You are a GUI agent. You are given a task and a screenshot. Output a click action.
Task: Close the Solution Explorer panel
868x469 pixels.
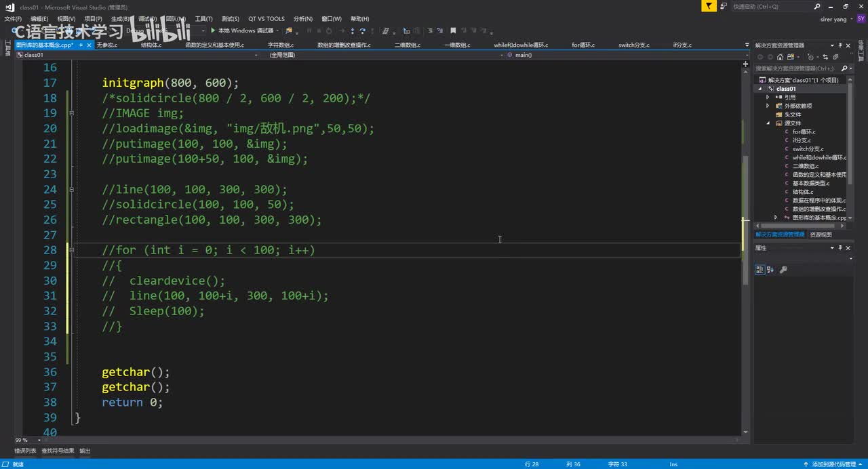point(848,45)
